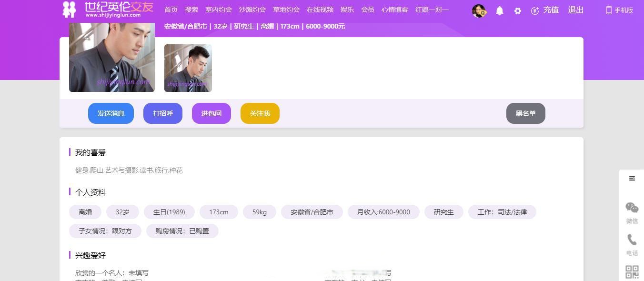Open 红娘一对一 navigation item
Viewport: 644px width, 281px height.
tap(432, 10)
